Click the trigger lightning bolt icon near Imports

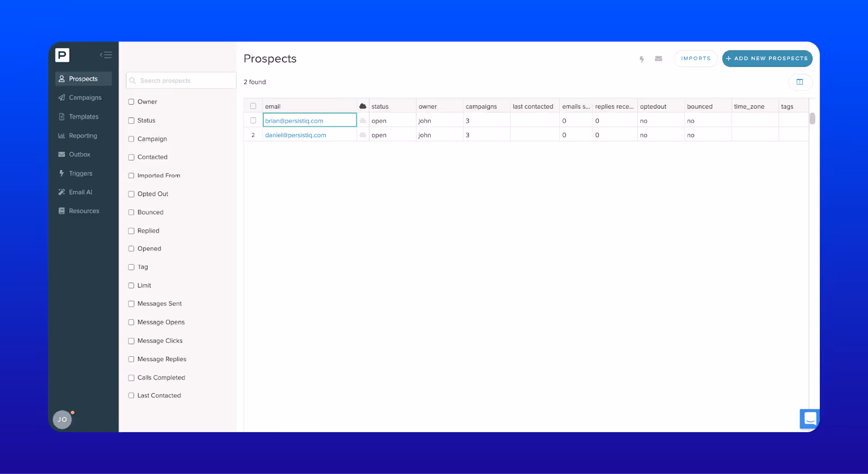click(642, 59)
